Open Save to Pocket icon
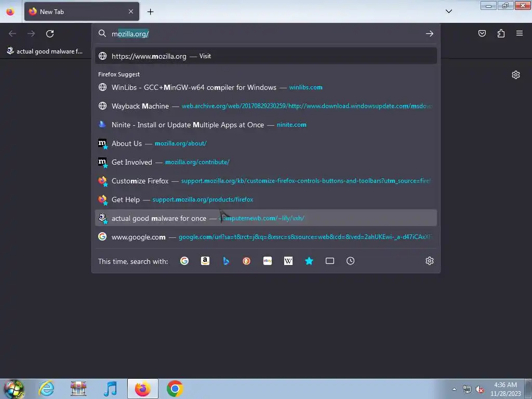Screen dimensions: 532x399 pyautogui.click(x=482, y=33)
